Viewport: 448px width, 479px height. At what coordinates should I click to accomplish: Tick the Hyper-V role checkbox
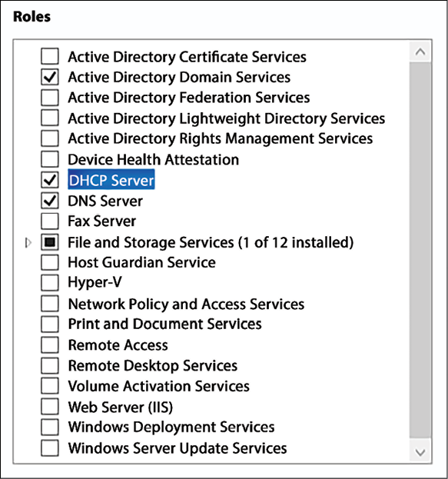pos(50,283)
